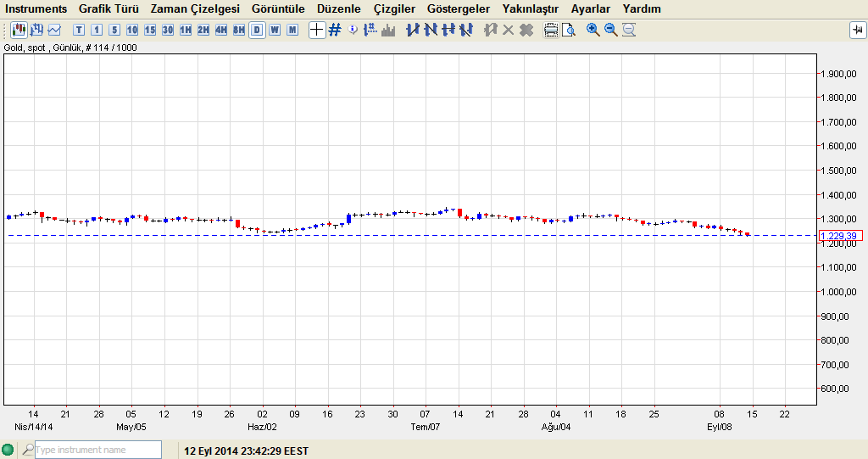Screen dimensions: 868x459
Task: Switch to 8H timeframe
Action: click(x=238, y=30)
